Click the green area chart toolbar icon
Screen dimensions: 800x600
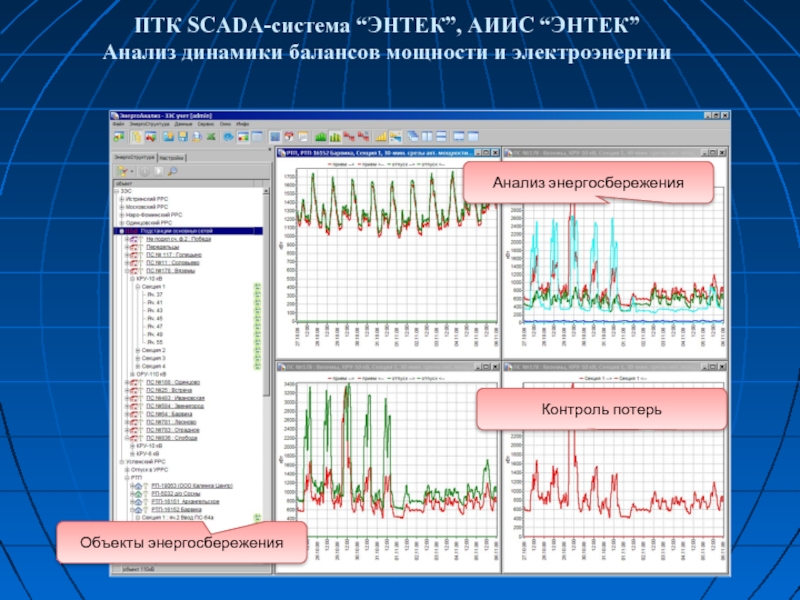320,137
